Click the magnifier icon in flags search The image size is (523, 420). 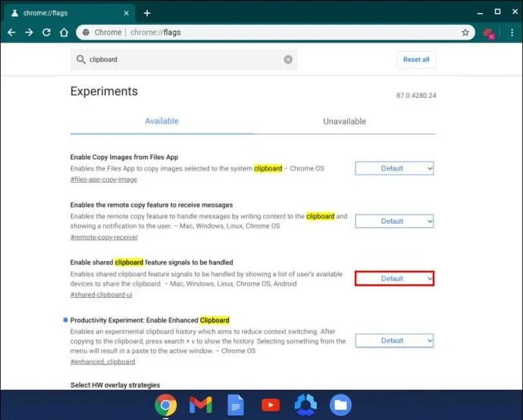(x=80, y=59)
